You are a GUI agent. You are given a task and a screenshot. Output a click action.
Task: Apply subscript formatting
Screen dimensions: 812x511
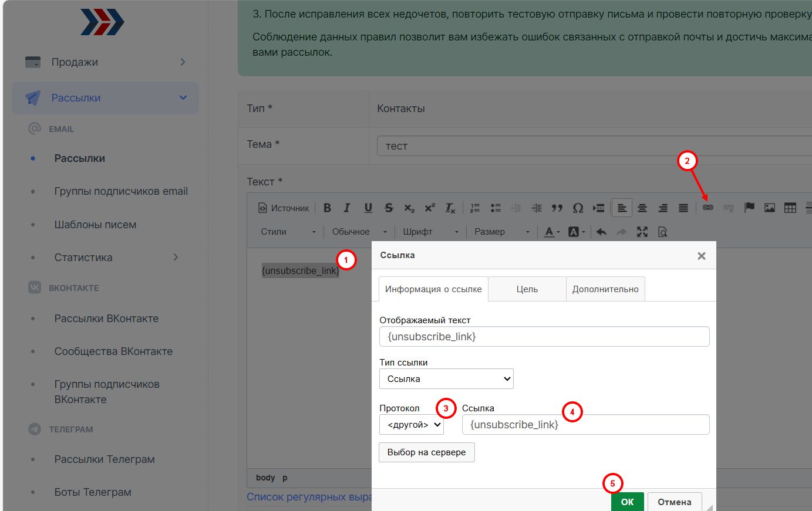(409, 208)
